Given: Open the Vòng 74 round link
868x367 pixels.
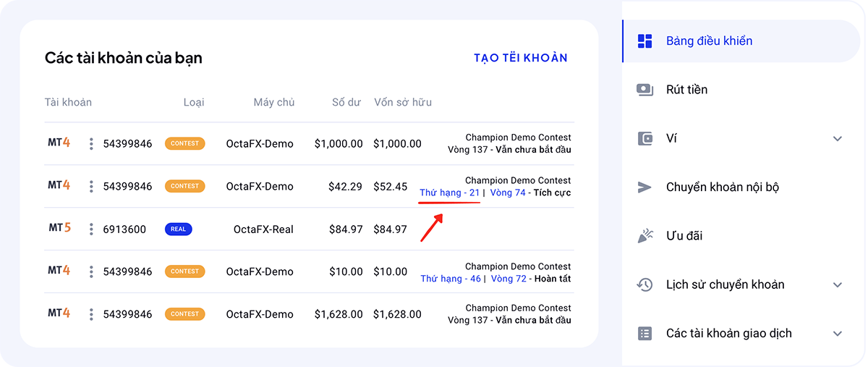Looking at the screenshot, I should [x=509, y=193].
